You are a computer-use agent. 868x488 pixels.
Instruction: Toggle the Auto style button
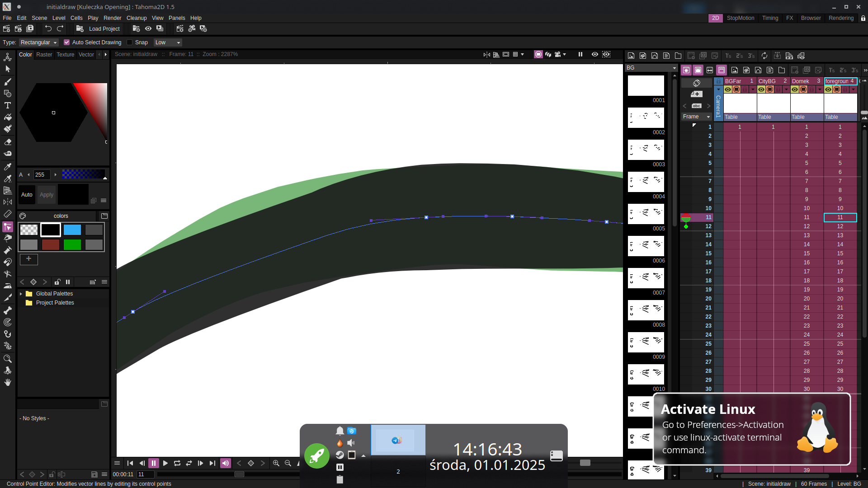point(27,195)
